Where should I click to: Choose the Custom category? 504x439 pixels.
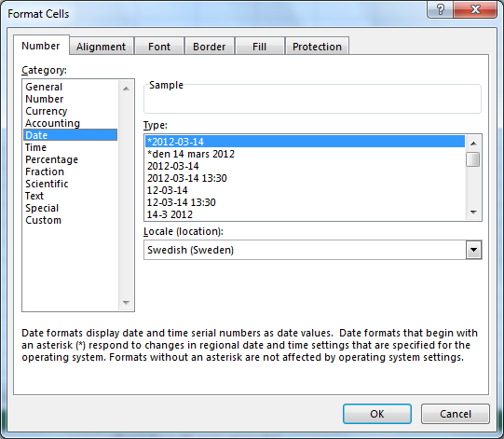43,220
